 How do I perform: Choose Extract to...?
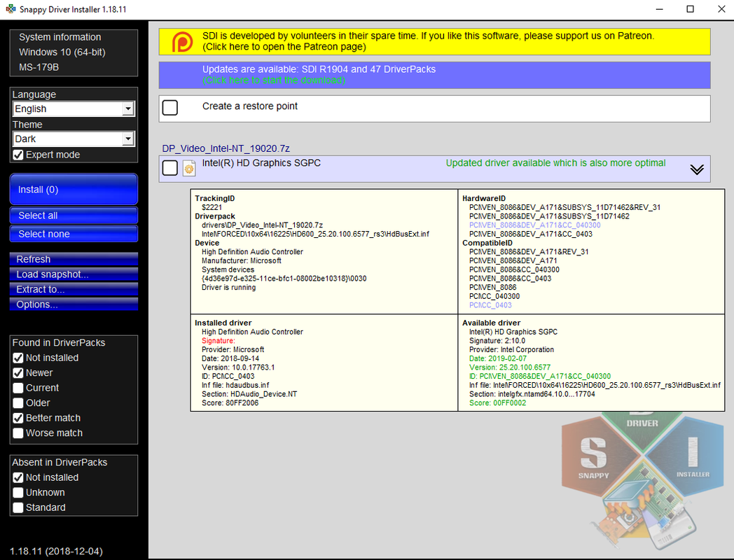pyautogui.click(x=74, y=289)
